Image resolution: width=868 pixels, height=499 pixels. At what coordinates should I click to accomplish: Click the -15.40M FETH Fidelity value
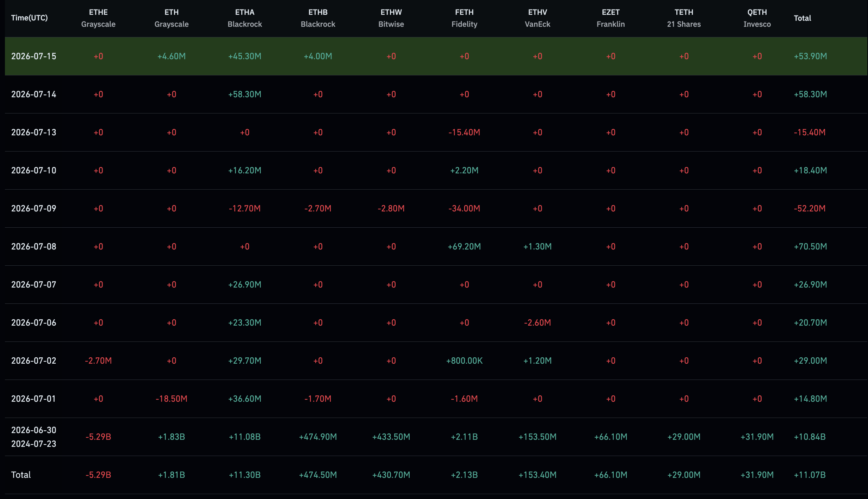tap(464, 133)
